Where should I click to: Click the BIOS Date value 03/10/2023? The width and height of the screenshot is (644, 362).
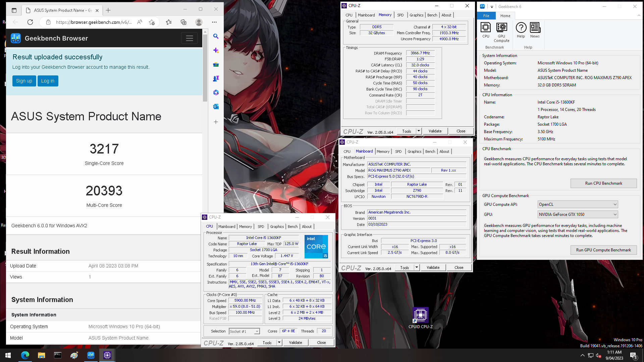tap(417, 225)
